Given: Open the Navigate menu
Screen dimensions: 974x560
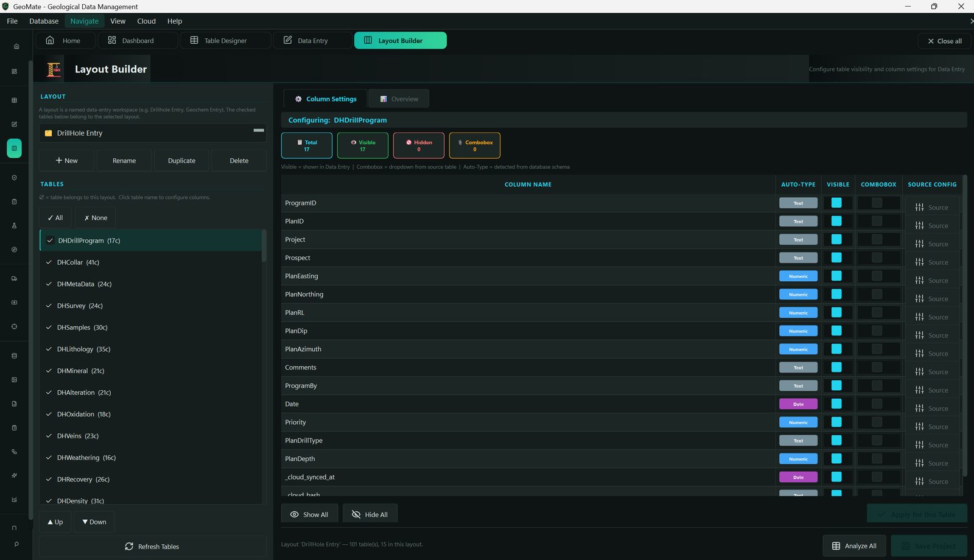Looking at the screenshot, I should tap(85, 21).
